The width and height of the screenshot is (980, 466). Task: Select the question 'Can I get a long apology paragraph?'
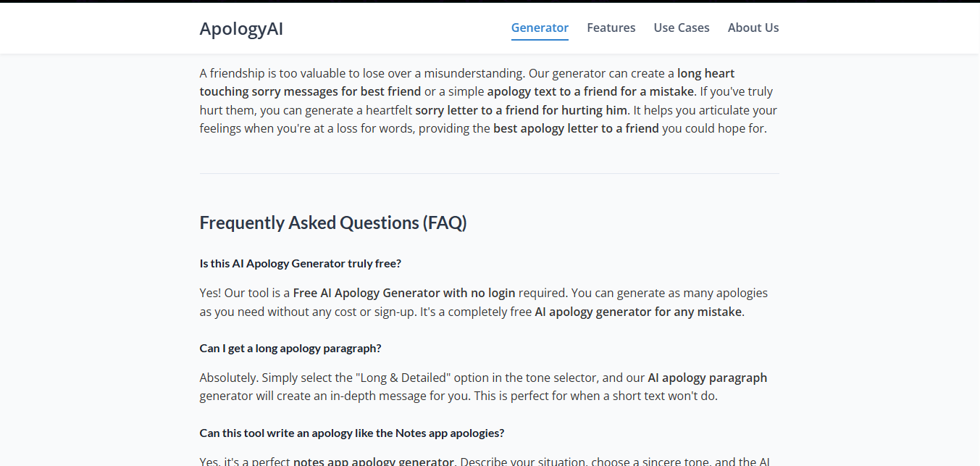290,348
